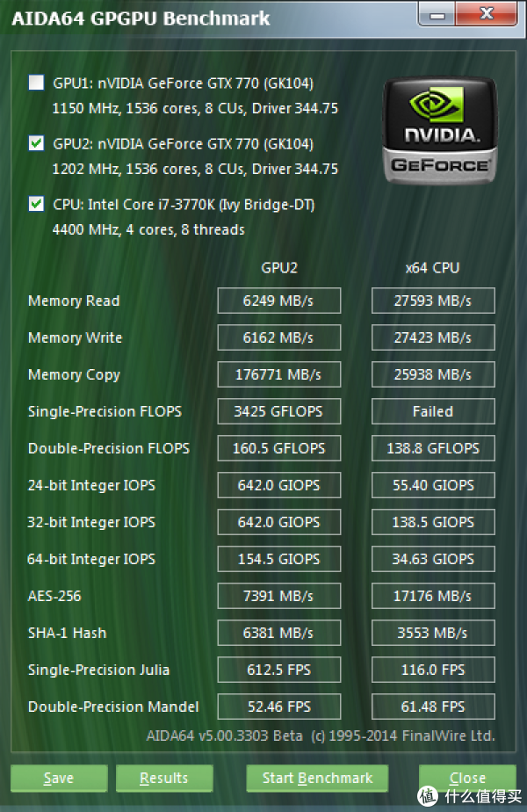527x812 pixels.
Task: Select the Memory Copy 176771 MB/s result
Action: pyautogui.click(x=278, y=374)
